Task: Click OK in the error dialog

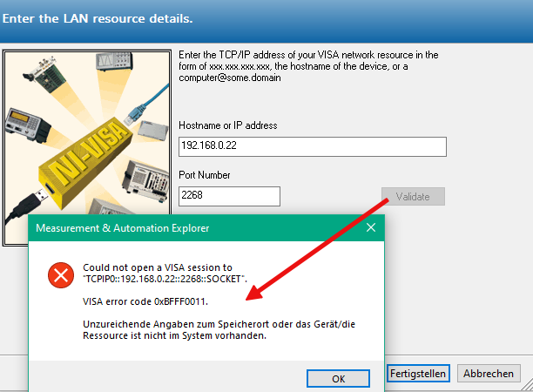Action: (x=338, y=378)
